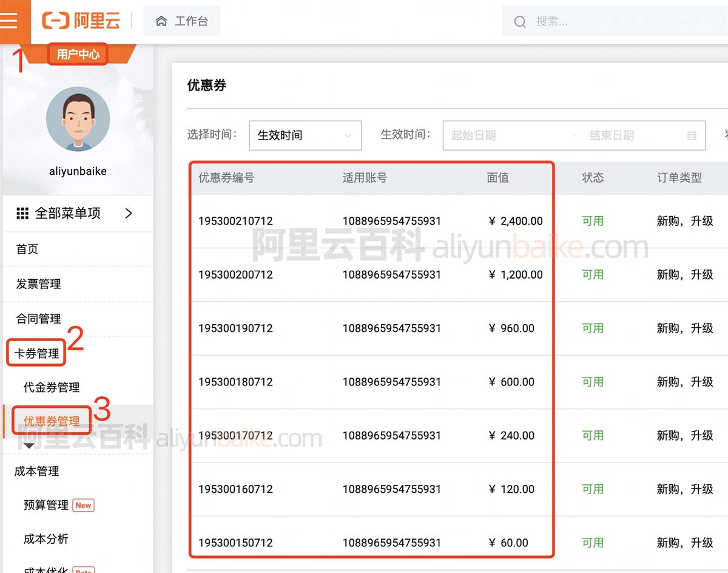
Task: Open 成本分析 item
Action: coord(45,539)
